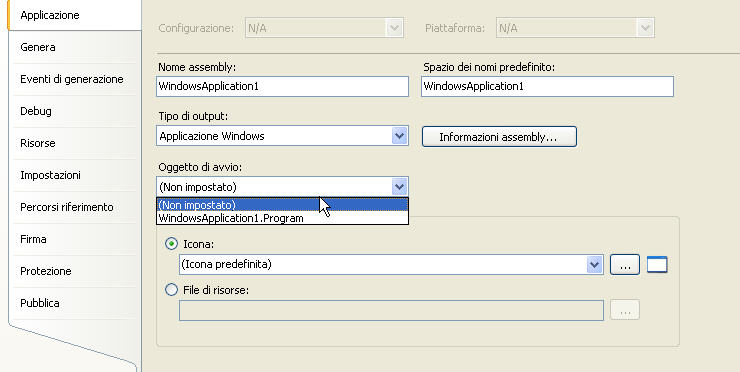The image size is (740, 372).
Task: Show the Impostazioni tab
Action: point(50,175)
